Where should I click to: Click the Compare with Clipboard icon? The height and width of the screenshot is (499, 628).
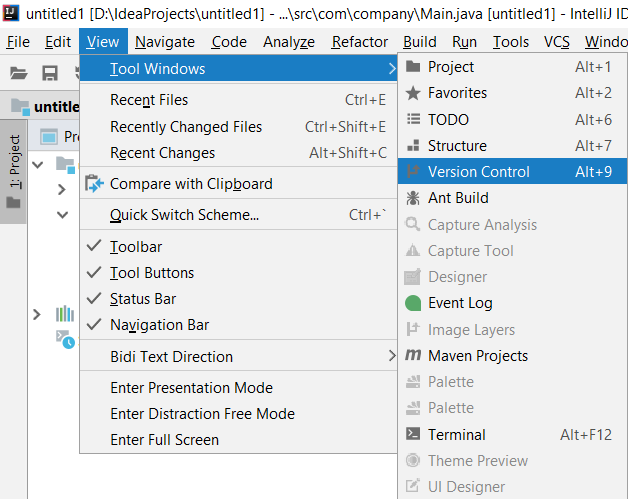tap(95, 184)
